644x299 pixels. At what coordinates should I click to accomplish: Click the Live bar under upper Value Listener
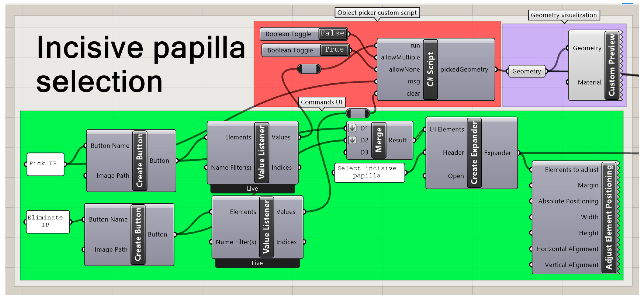tap(252, 189)
